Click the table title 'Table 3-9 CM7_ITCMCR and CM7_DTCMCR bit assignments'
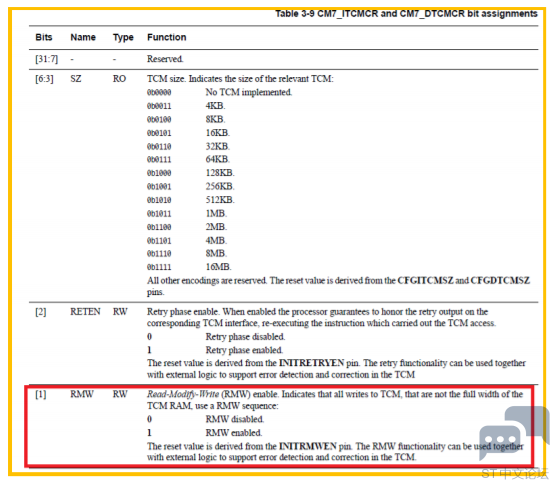Image resolution: width=558 pixels, height=489 pixels. pyautogui.click(x=406, y=14)
